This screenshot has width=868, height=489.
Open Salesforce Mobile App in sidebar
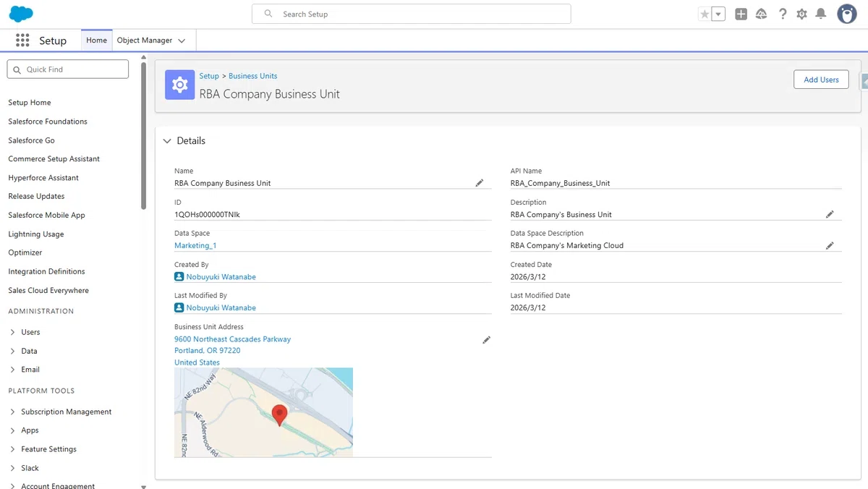(47, 216)
